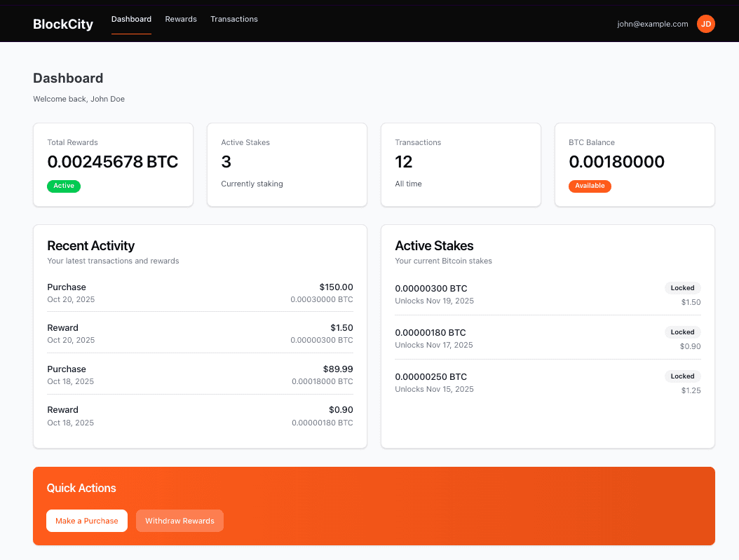Click the Locked badge on 0.00000250 BTC stake
Viewport: 739px width, 560px height.
(682, 376)
